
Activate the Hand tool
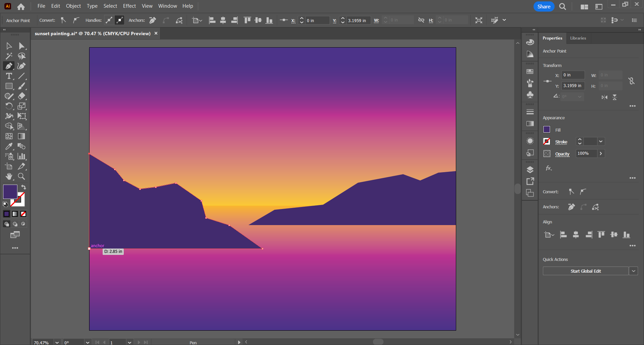(9, 177)
